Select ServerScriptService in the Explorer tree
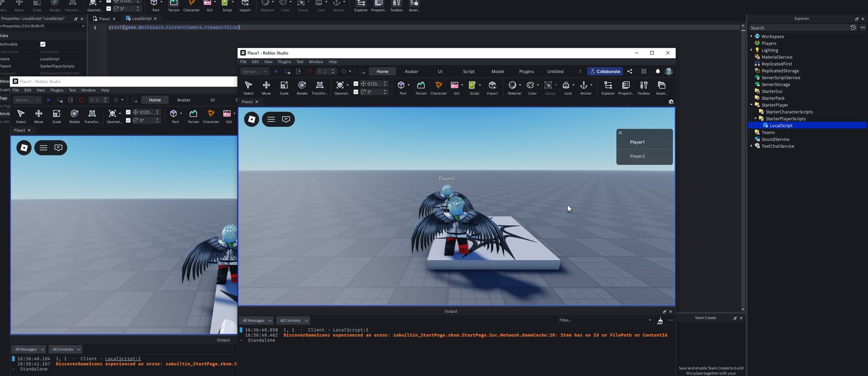 (781, 78)
